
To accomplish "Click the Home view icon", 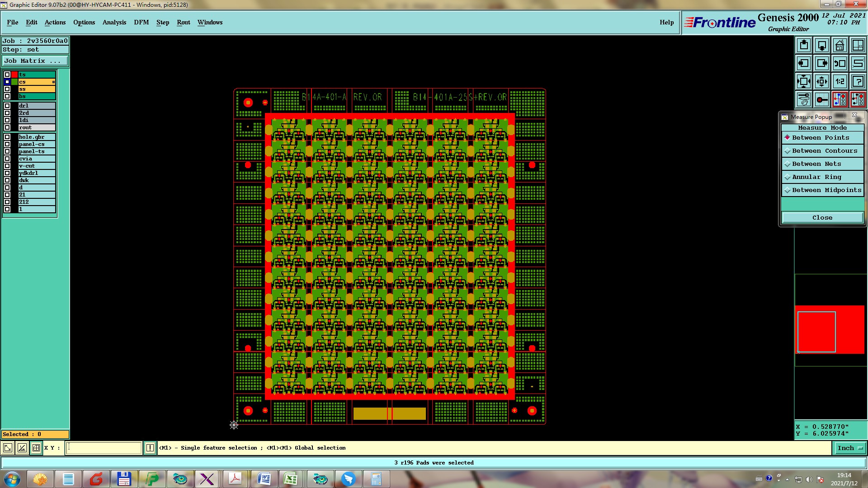I will click(x=840, y=45).
